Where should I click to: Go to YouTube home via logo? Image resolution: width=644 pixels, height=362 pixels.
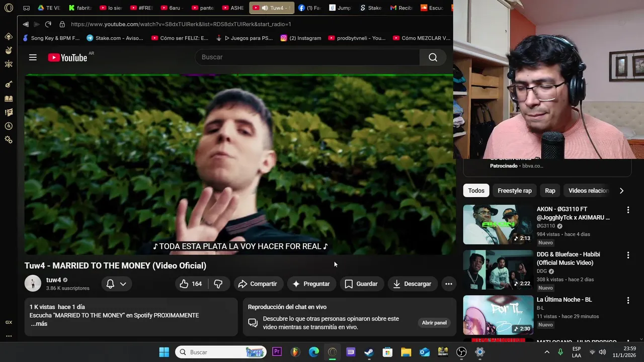click(x=67, y=58)
